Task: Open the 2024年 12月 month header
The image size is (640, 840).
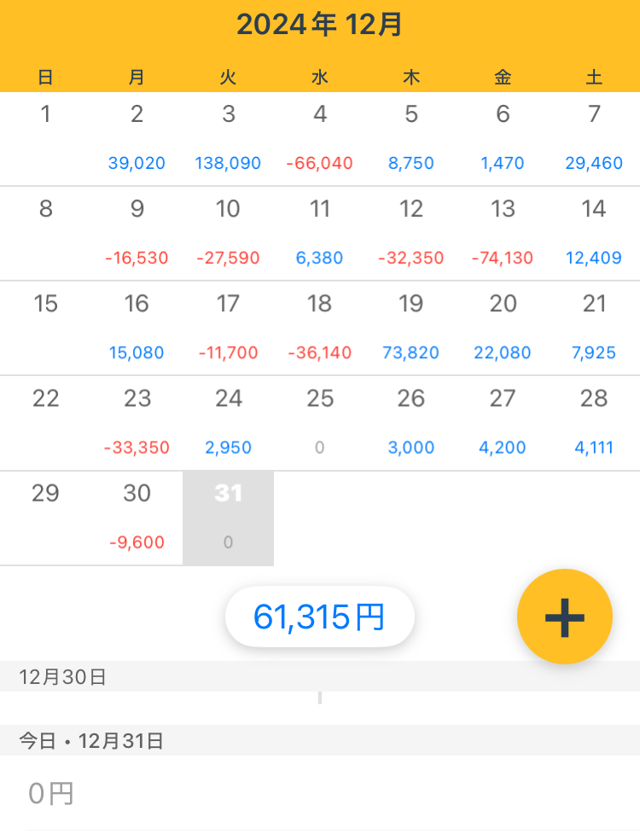Action: point(319,25)
